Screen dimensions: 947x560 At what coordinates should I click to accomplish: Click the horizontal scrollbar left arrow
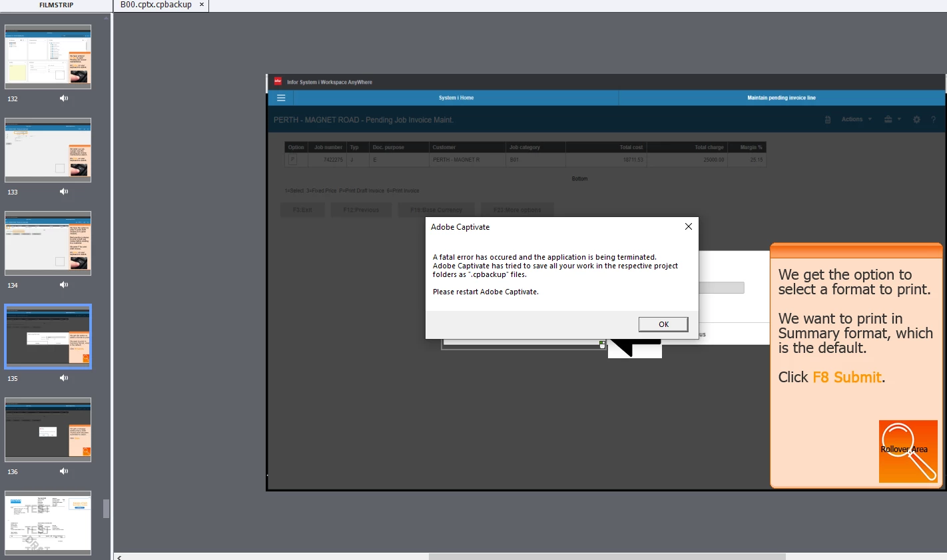click(x=119, y=557)
